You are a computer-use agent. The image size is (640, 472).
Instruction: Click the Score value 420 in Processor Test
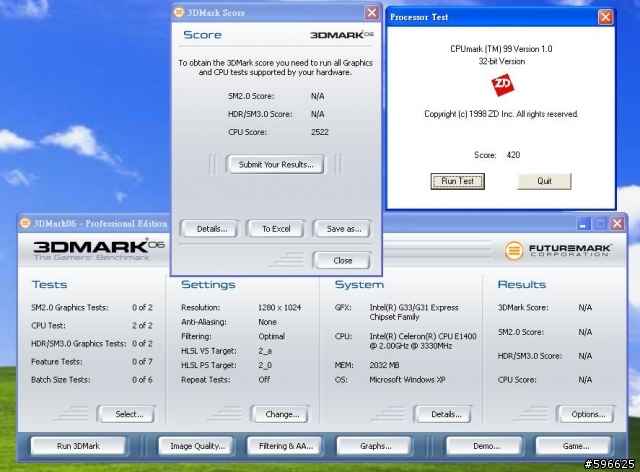click(513, 155)
